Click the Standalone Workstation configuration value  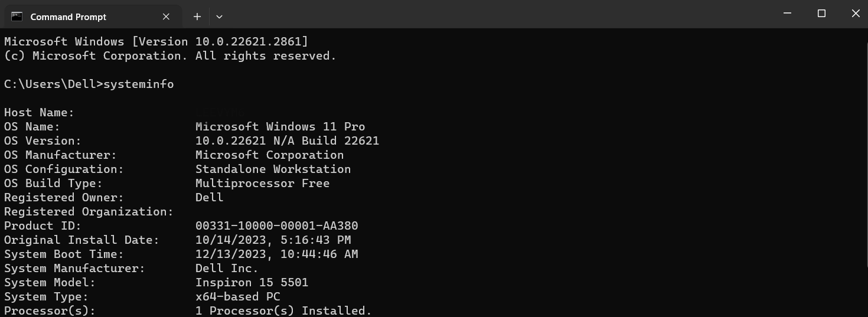pyautogui.click(x=273, y=169)
